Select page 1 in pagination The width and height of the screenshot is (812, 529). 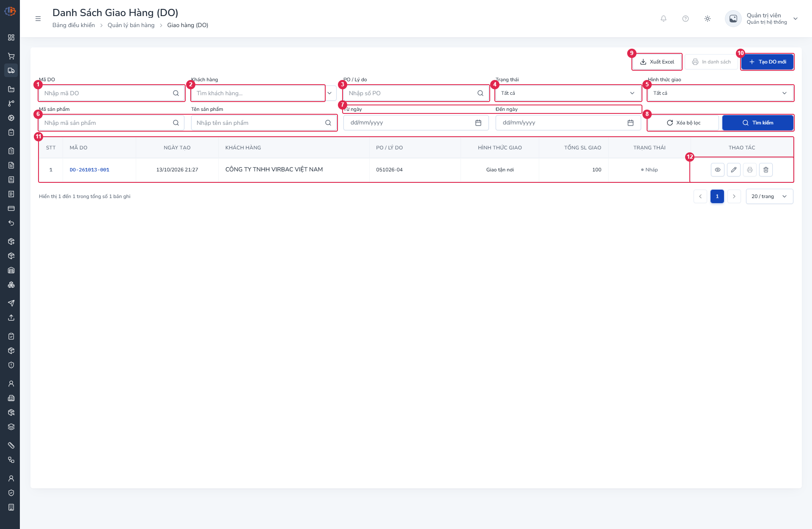717,196
